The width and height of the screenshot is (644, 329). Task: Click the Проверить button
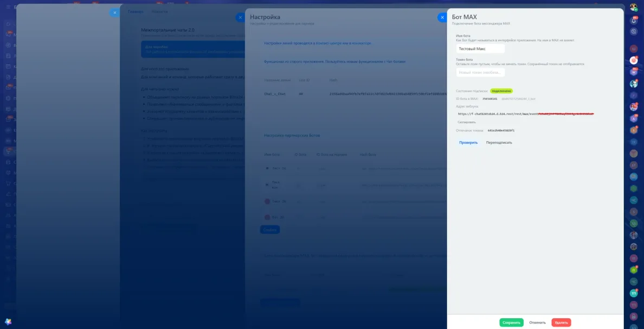(468, 143)
